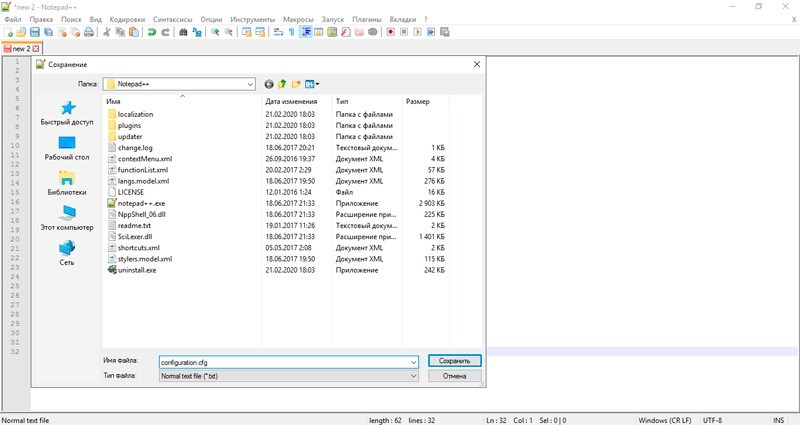Click the Run Macro Multiple Times icon
Viewport: 800px width, 425px height.
(x=431, y=32)
